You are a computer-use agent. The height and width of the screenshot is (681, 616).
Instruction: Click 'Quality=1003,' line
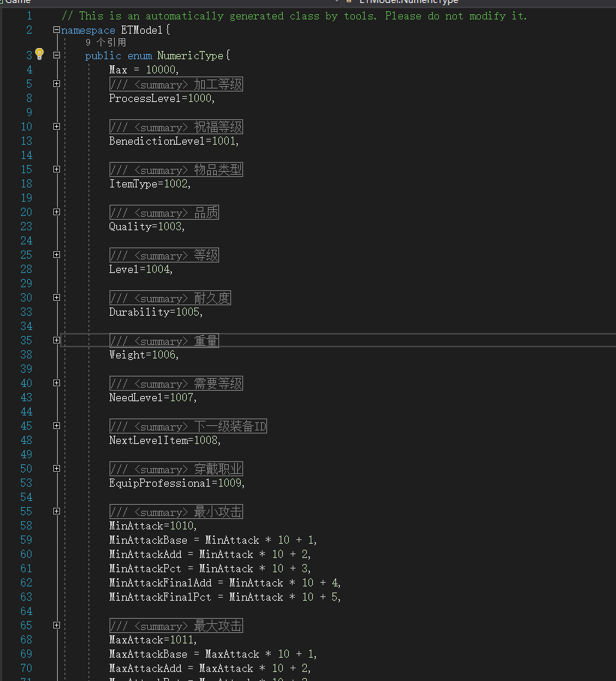point(147,226)
